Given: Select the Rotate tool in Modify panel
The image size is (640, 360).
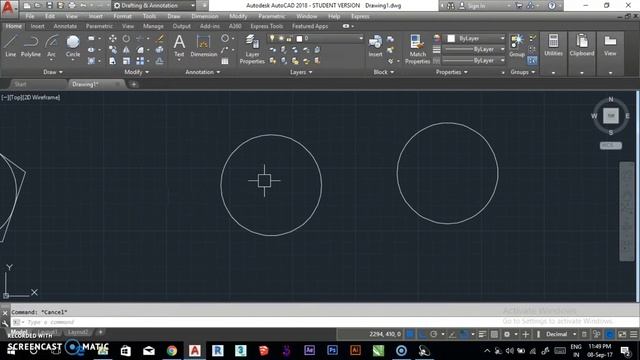Looking at the screenshot, I should [x=127, y=39].
